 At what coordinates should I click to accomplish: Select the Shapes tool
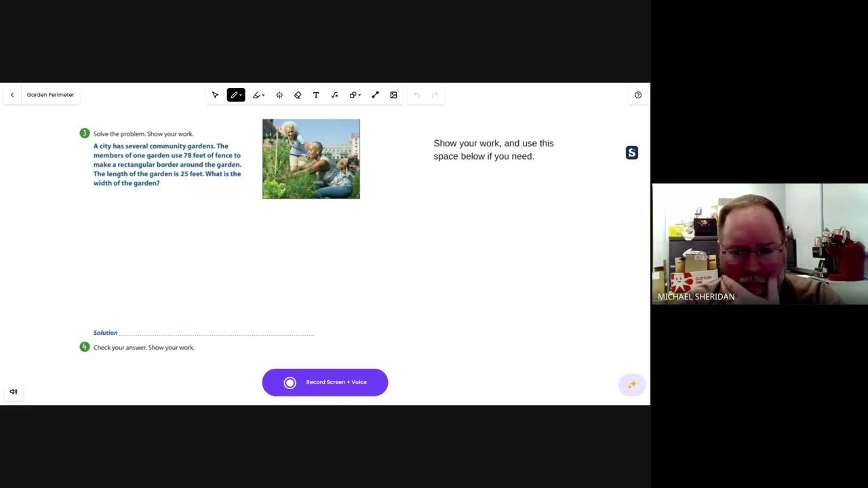353,95
